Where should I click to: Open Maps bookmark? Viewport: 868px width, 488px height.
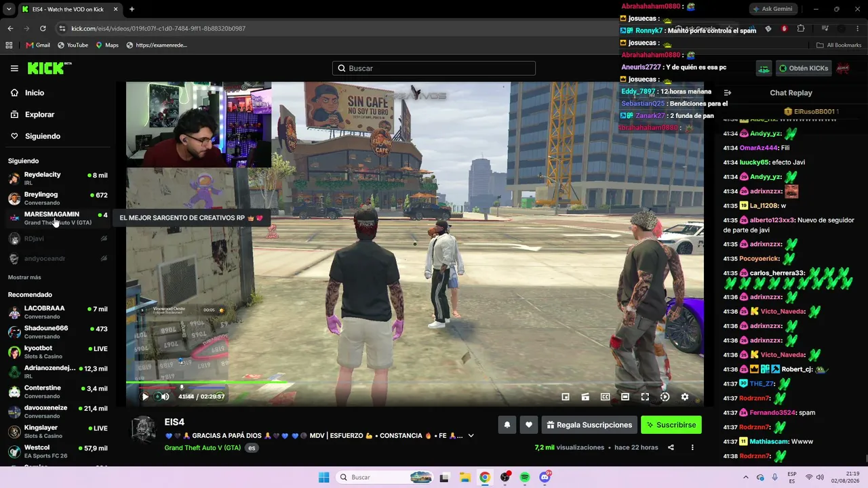(x=107, y=45)
